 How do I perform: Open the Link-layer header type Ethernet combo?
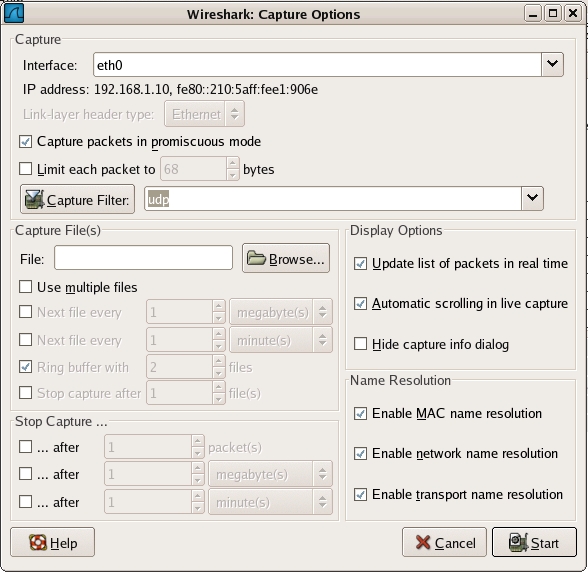204,114
